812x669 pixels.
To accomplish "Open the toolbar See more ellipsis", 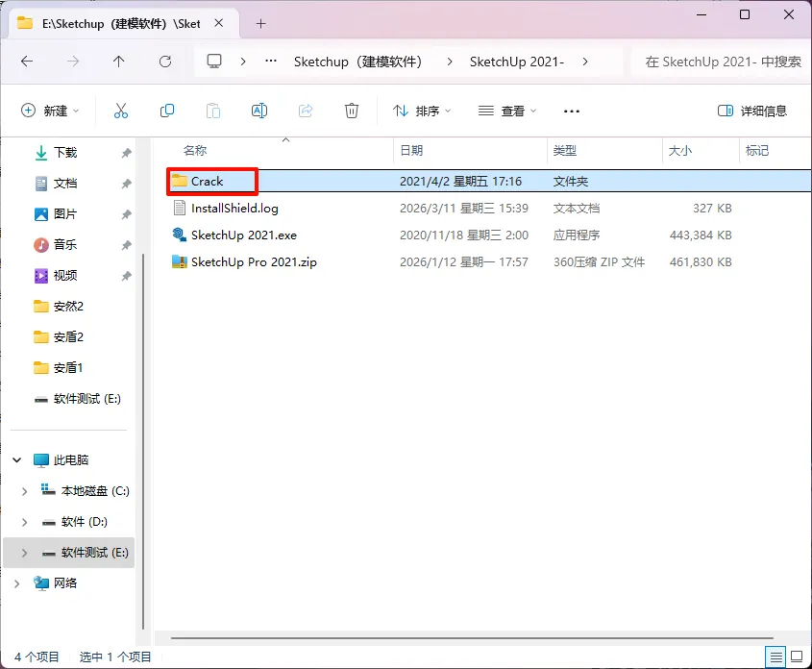I will coord(571,111).
